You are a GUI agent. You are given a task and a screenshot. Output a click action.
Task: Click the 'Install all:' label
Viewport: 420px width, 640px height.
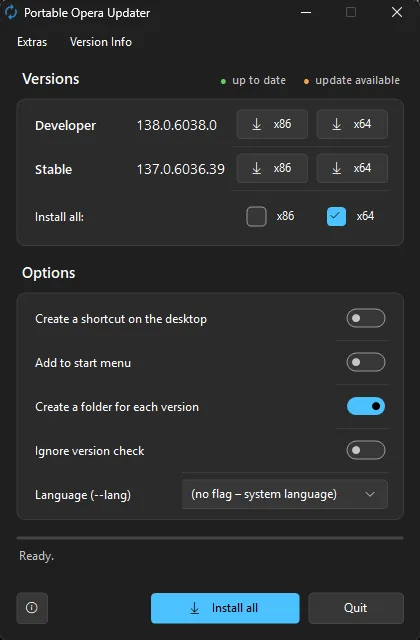[x=59, y=217]
